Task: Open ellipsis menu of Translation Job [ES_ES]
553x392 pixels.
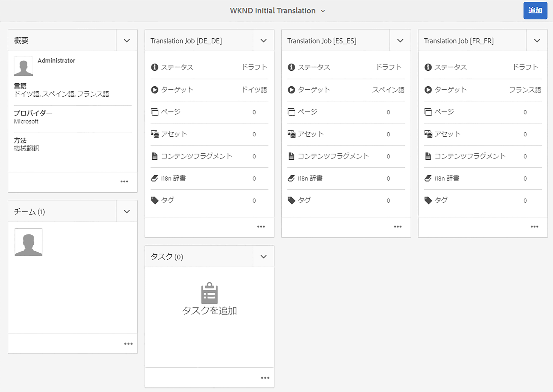Action: 398,227
